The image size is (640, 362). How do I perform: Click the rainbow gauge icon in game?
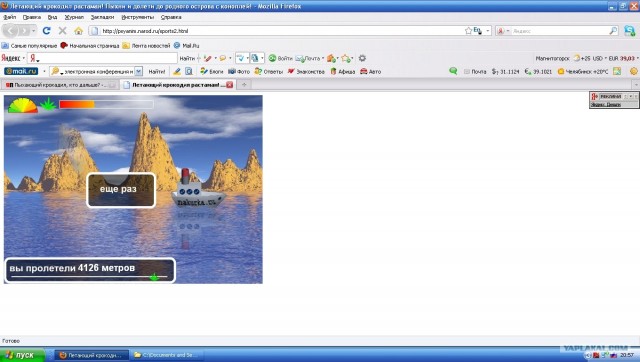[x=23, y=105]
